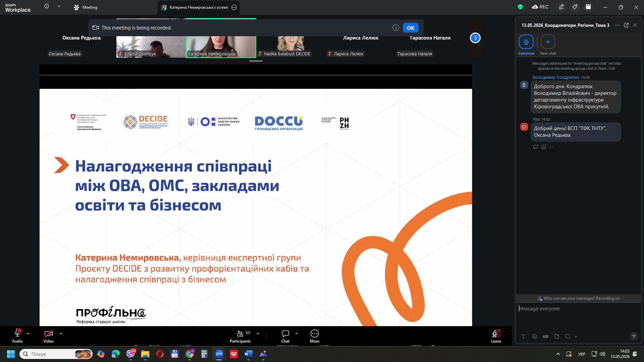
Task: Focus the Message everyone input field
Action: [x=578, y=309]
